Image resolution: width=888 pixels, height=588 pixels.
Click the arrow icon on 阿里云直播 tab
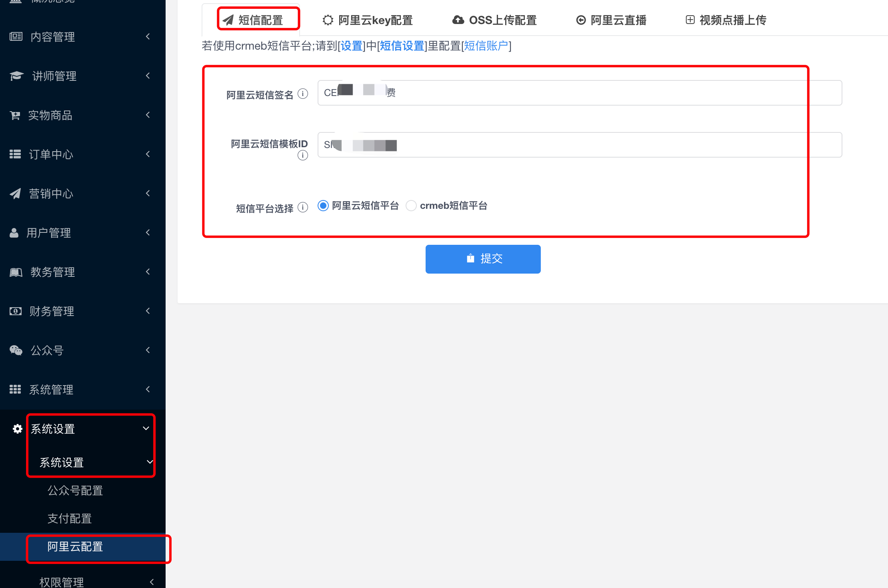(x=581, y=20)
